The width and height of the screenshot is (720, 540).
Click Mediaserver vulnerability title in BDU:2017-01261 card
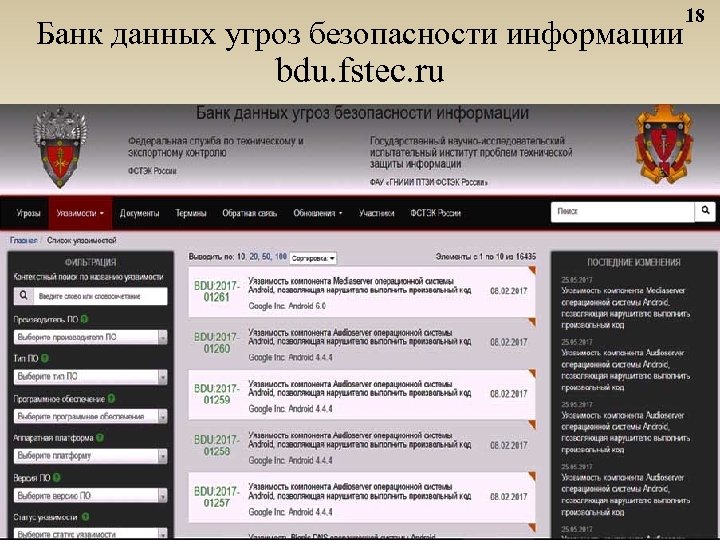tap(360, 285)
